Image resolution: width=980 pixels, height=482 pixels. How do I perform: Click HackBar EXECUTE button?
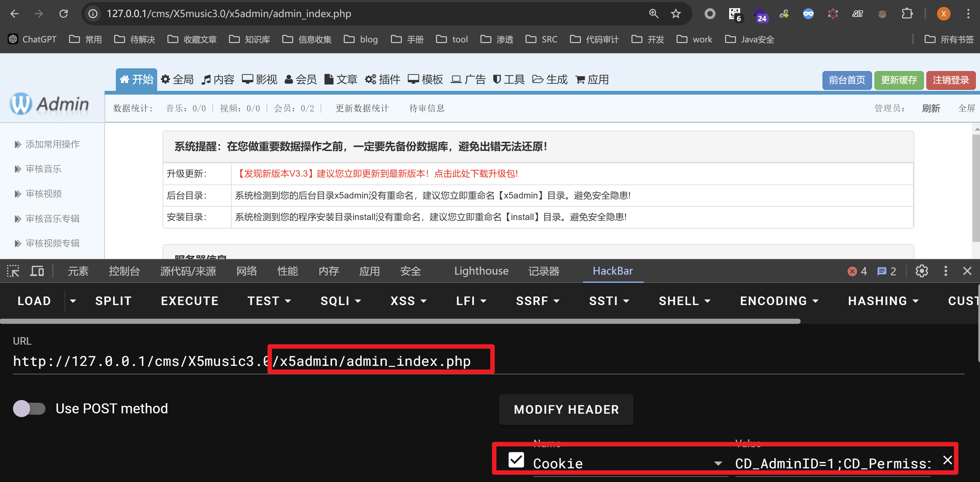coord(189,301)
